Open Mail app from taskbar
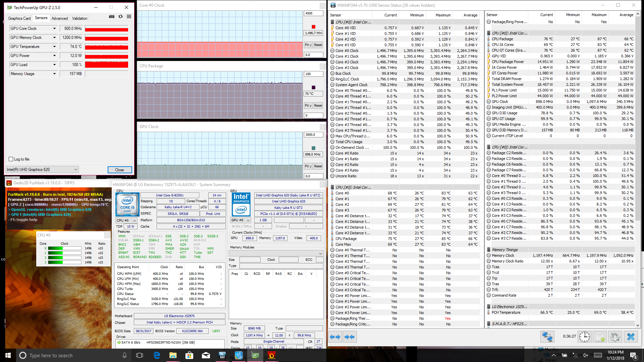The image size is (644, 362). point(206,355)
